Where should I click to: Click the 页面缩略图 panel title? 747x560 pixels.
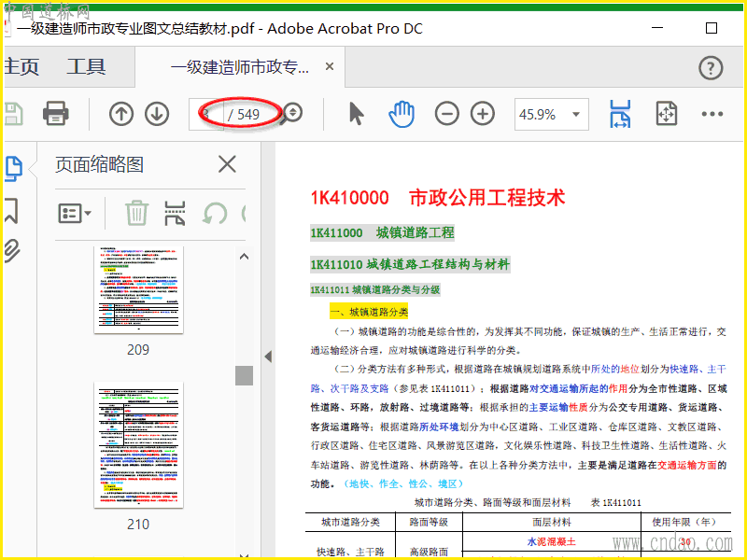pos(99,164)
